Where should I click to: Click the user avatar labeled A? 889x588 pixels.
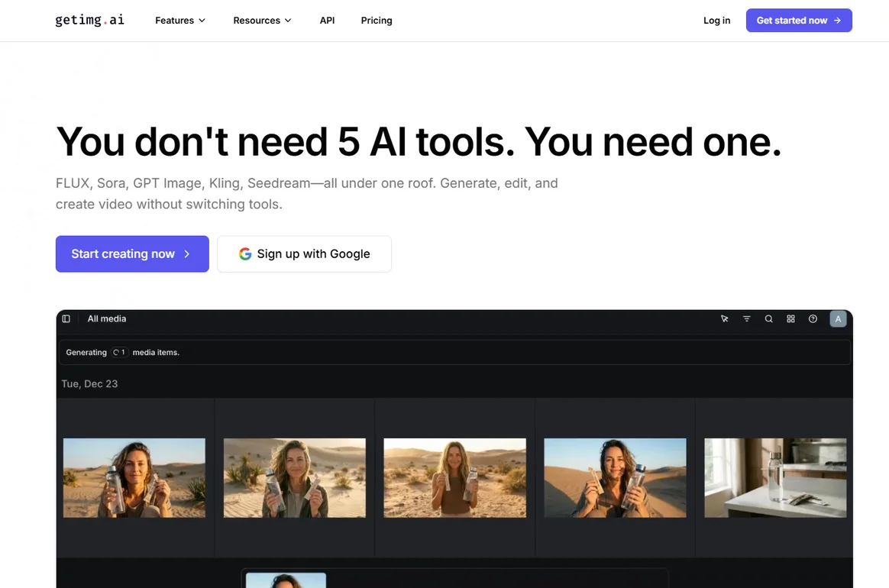tap(838, 319)
